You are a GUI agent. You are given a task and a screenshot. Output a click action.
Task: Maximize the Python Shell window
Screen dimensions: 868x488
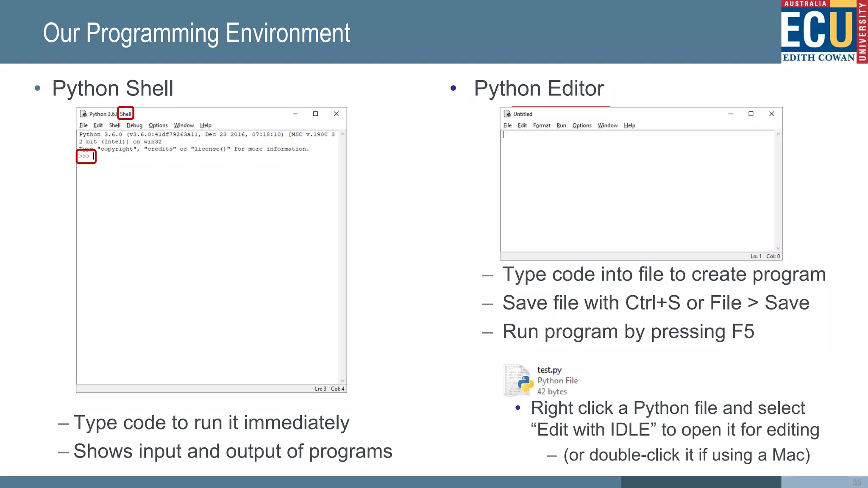tap(315, 114)
